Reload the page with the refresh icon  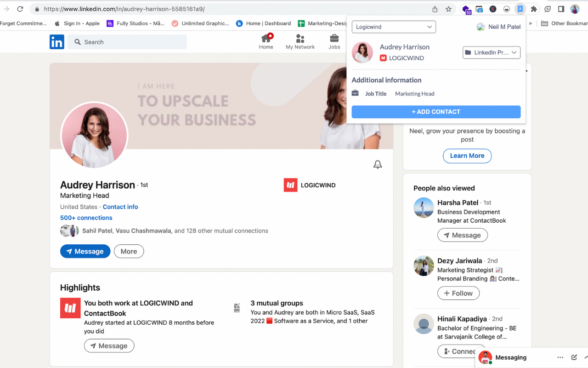pyautogui.click(x=20, y=9)
